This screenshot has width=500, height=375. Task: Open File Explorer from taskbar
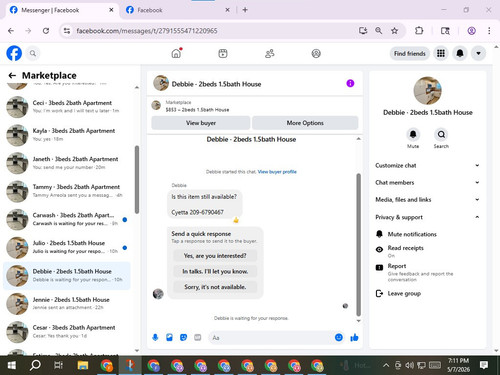(x=83, y=365)
